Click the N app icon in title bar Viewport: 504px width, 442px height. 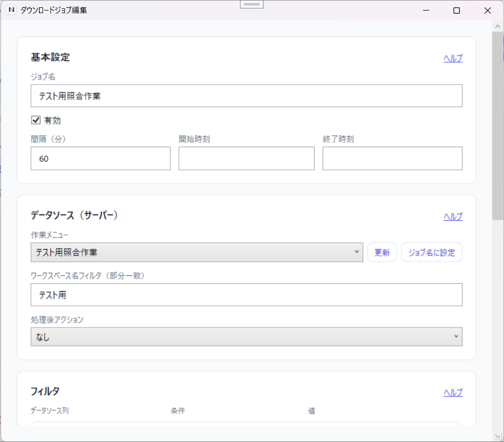(x=12, y=10)
